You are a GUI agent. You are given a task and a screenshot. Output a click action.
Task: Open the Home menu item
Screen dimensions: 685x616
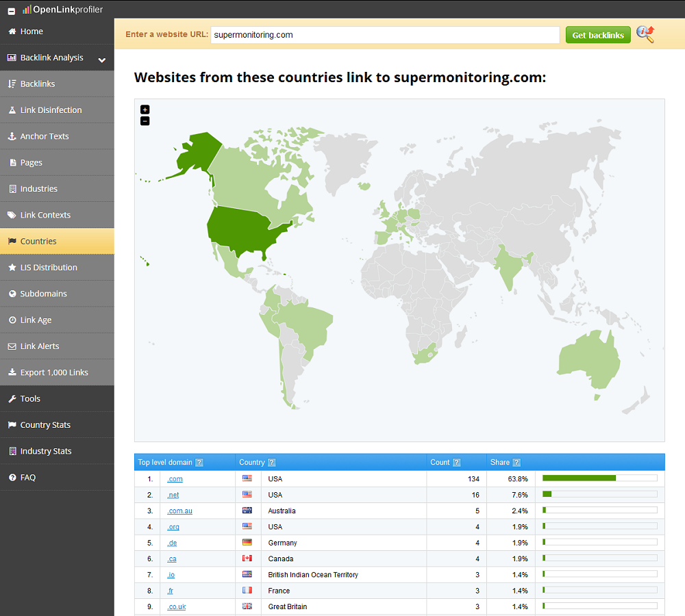[x=57, y=31]
